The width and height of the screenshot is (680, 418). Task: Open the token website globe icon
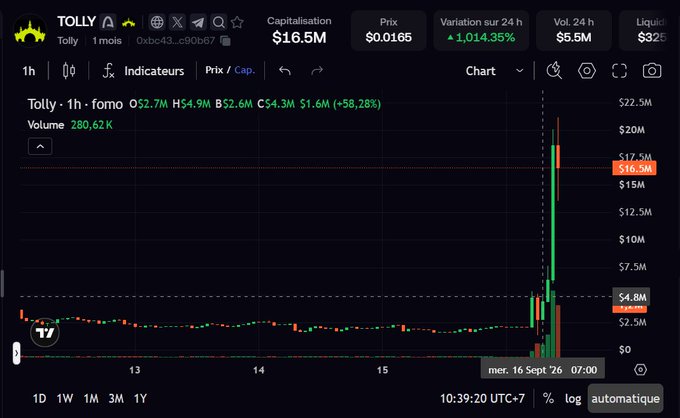point(157,22)
